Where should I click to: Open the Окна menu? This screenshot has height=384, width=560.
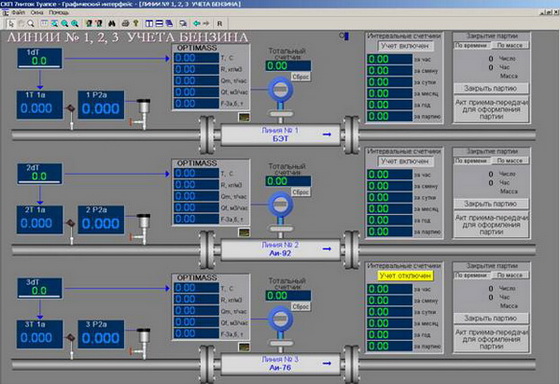click(x=37, y=13)
